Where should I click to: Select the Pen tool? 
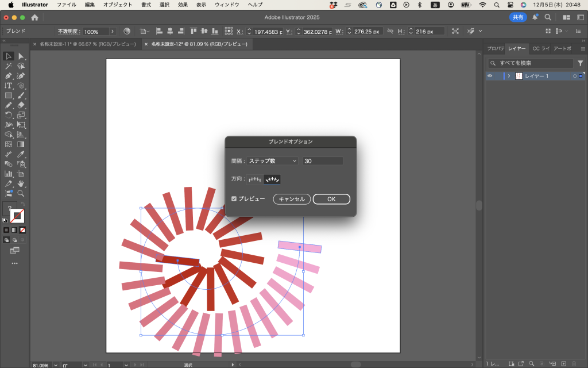pos(9,76)
